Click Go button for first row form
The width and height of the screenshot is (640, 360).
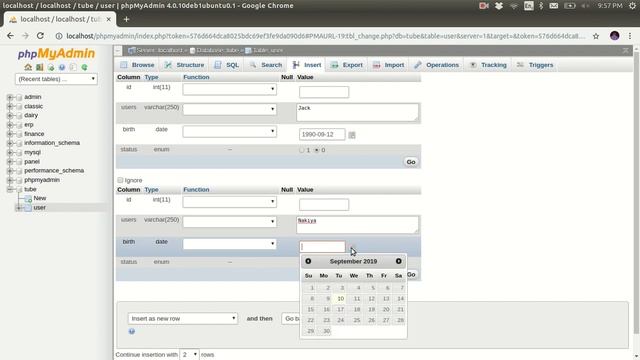click(x=411, y=162)
